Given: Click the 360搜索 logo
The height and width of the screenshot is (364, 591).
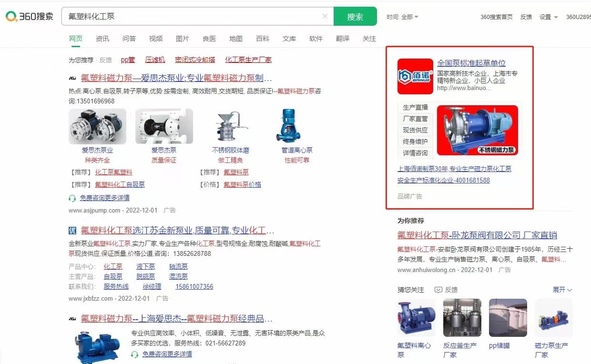Looking at the screenshot, I should click(30, 16).
